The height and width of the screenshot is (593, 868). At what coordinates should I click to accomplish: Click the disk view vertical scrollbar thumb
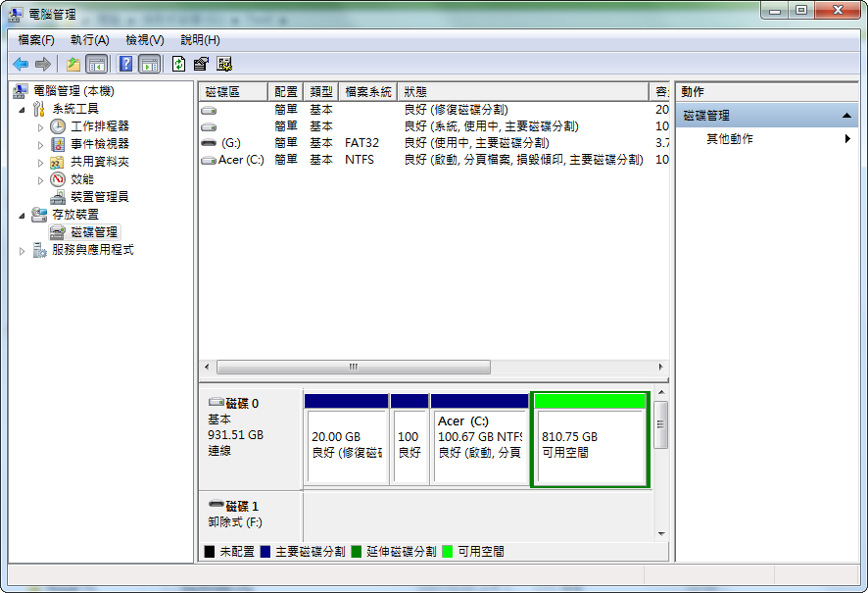click(661, 424)
